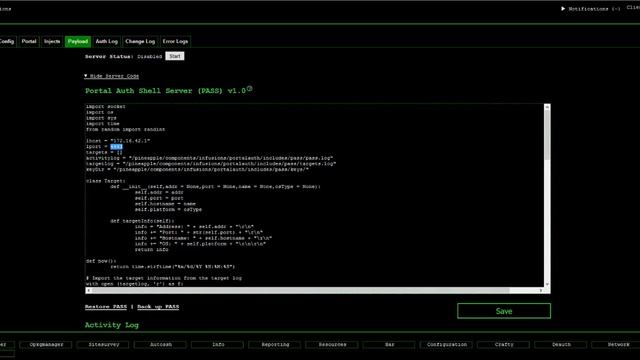This screenshot has width=640, height=360.
Task: Click the 'def now():' code line
Action: [101, 261]
